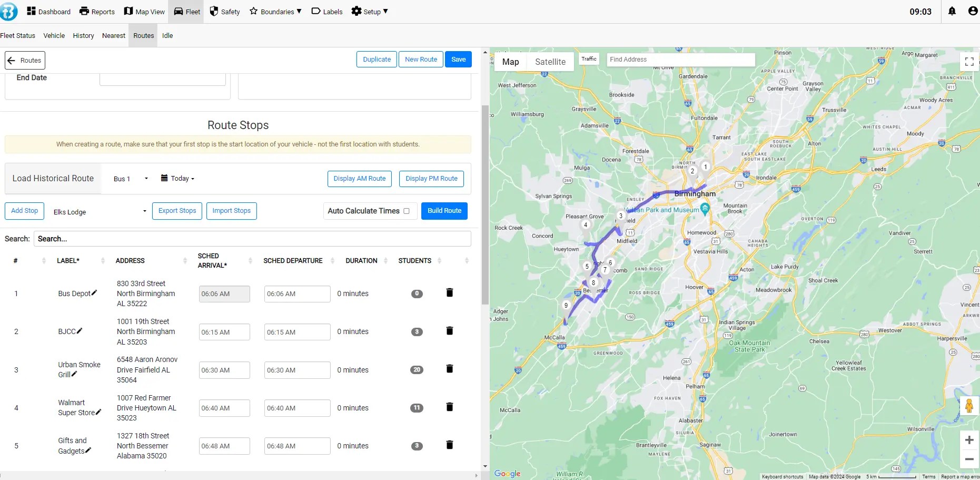Open notifications bell

[952, 11]
